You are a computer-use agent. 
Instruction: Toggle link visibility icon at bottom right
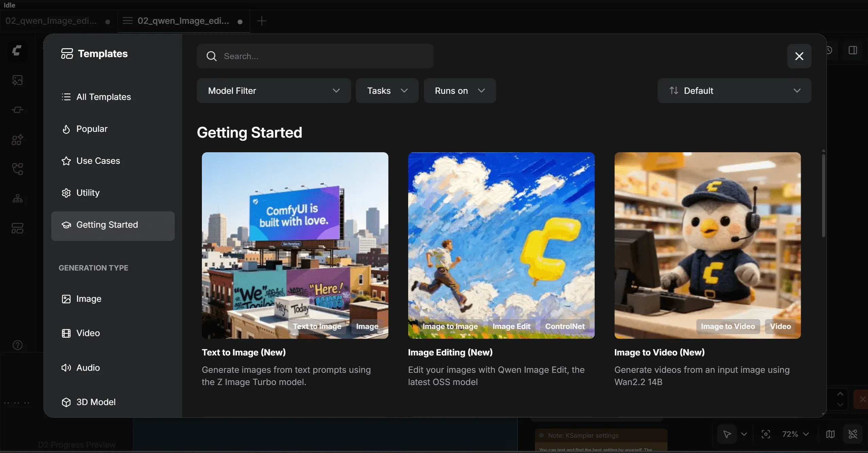(853, 434)
